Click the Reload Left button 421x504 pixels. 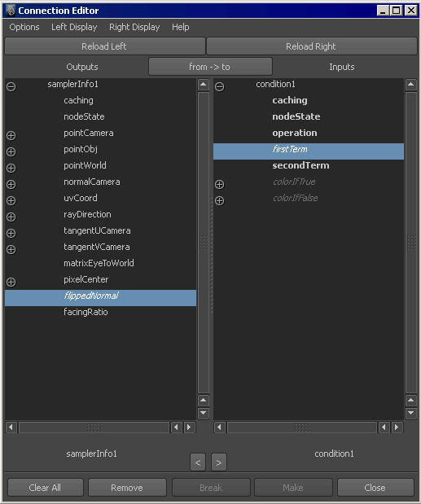(104, 46)
